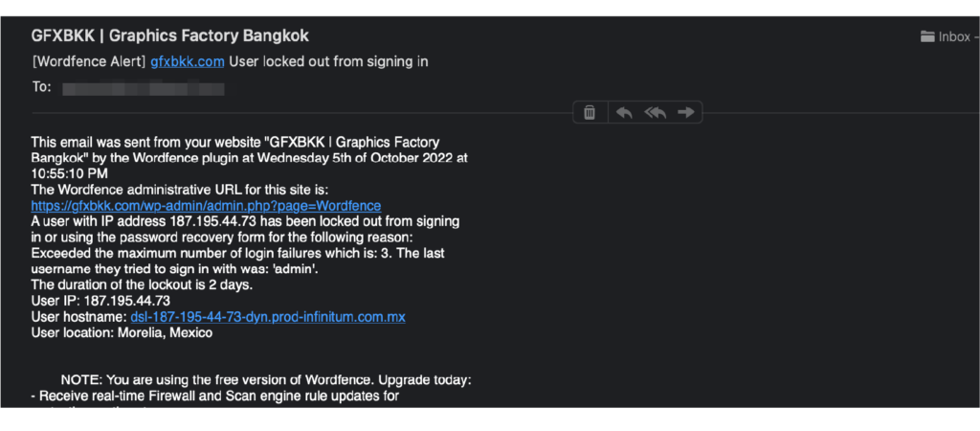Click the "User IP: 187.195.44.73" line
Image resolution: width=980 pixels, height=431 pixels.
point(100,301)
